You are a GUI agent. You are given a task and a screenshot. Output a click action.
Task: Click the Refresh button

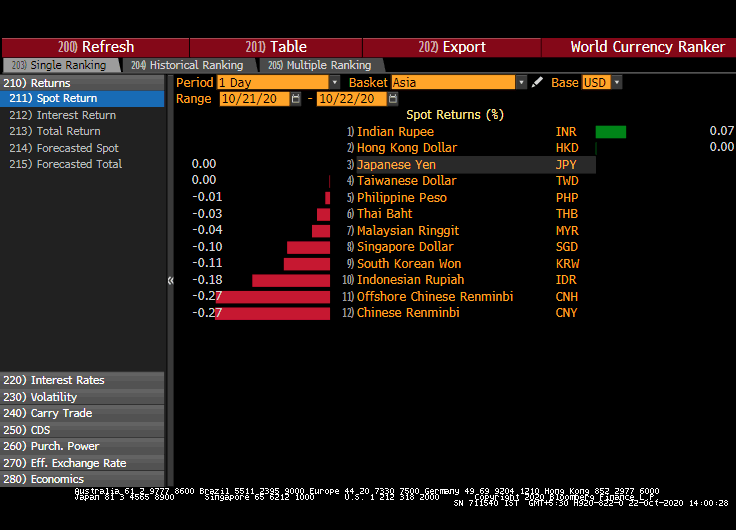coord(96,47)
